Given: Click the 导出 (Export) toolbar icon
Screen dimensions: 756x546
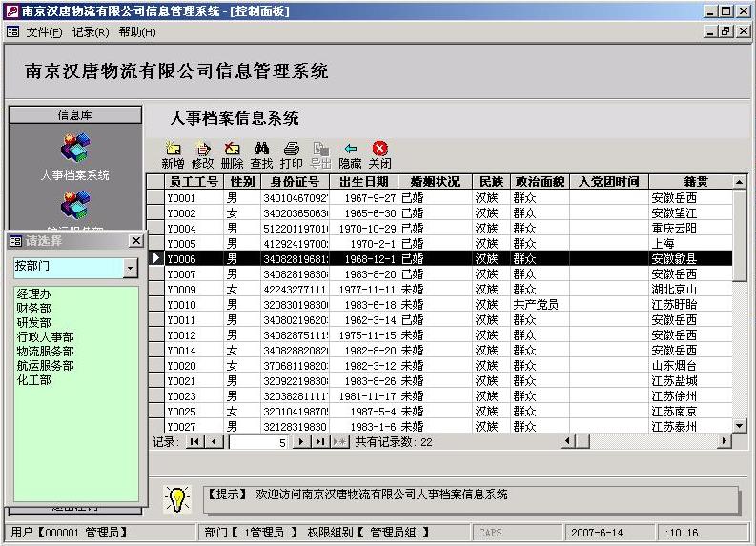Looking at the screenshot, I should [x=320, y=155].
